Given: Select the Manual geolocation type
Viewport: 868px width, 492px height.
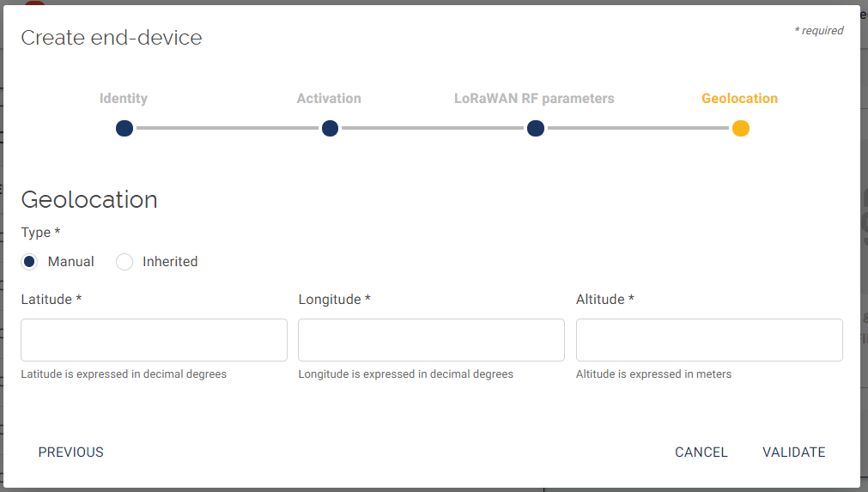Looking at the screenshot, I should pyautogui.click(x=30, y=262).
